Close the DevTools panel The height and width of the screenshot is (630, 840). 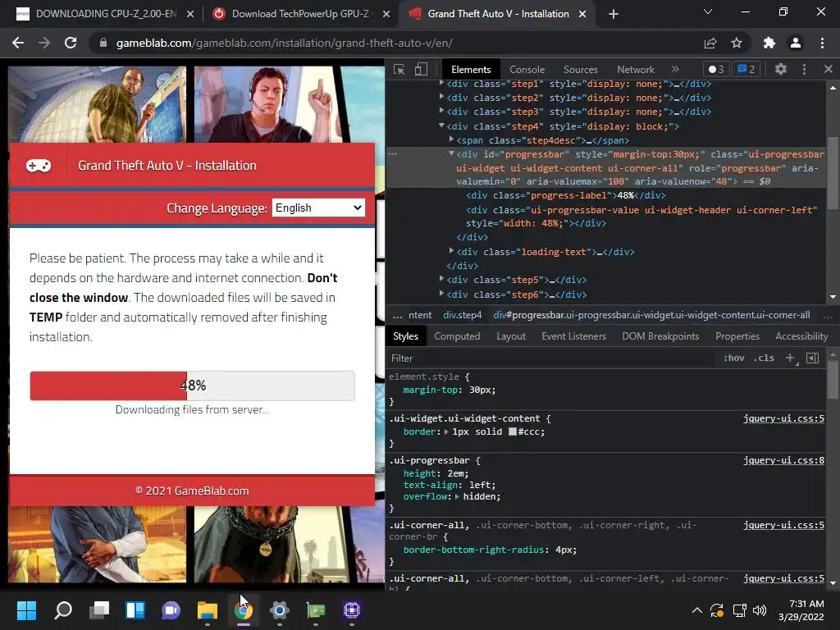point(829,69)
